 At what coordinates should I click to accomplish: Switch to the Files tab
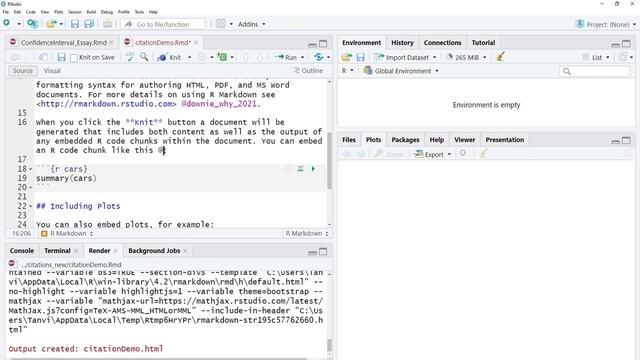349,140
